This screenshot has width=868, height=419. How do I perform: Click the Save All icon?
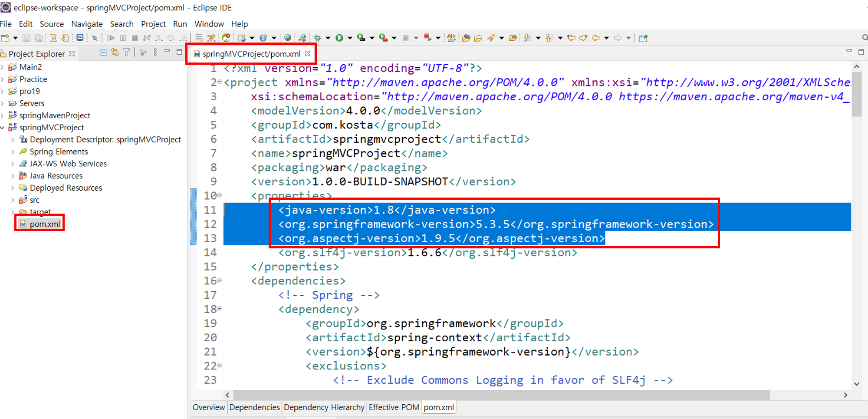39,38
